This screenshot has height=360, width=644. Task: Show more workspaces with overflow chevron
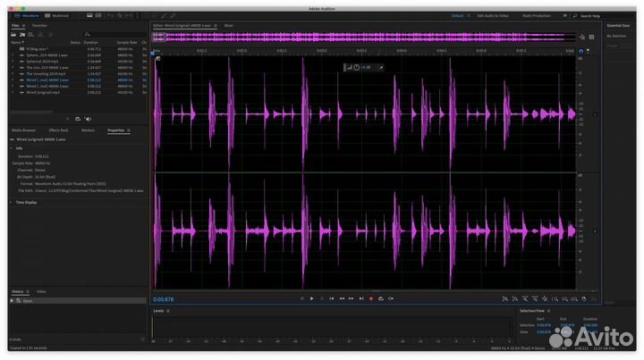564,15
